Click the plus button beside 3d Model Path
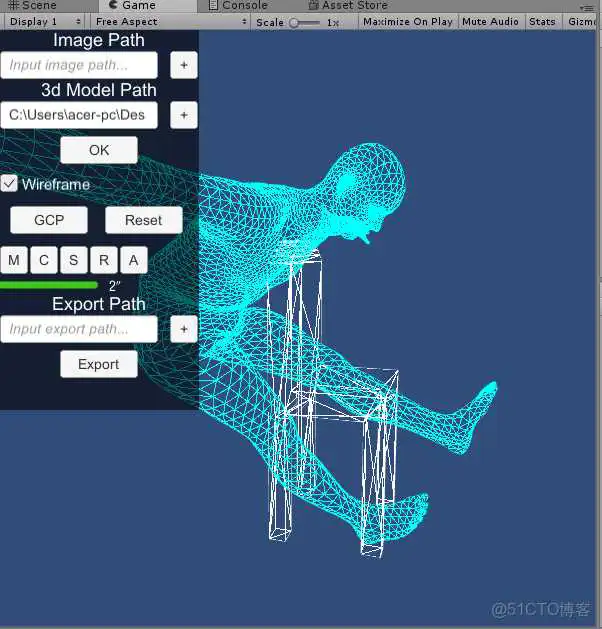 183,115
